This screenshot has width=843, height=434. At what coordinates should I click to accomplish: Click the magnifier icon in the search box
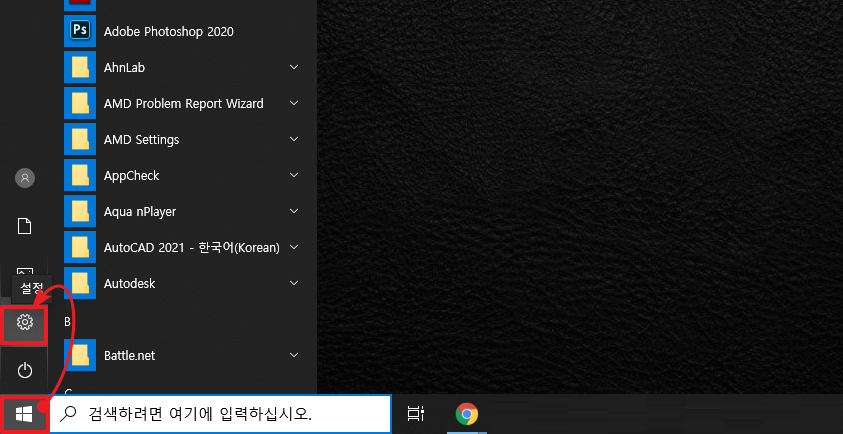69,414
